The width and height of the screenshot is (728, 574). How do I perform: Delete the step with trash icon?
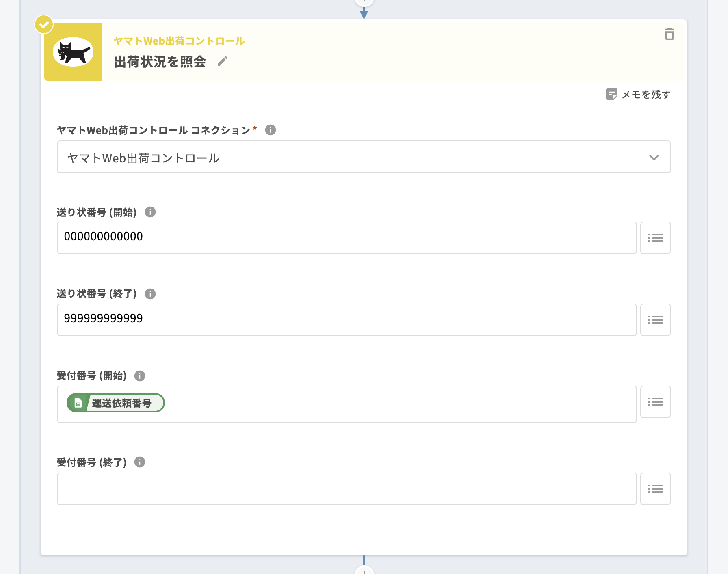(669, 34)
